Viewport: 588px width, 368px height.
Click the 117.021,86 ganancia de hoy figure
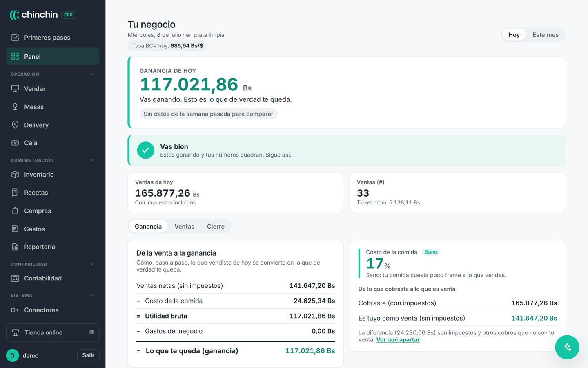click(x=189, y=84)
